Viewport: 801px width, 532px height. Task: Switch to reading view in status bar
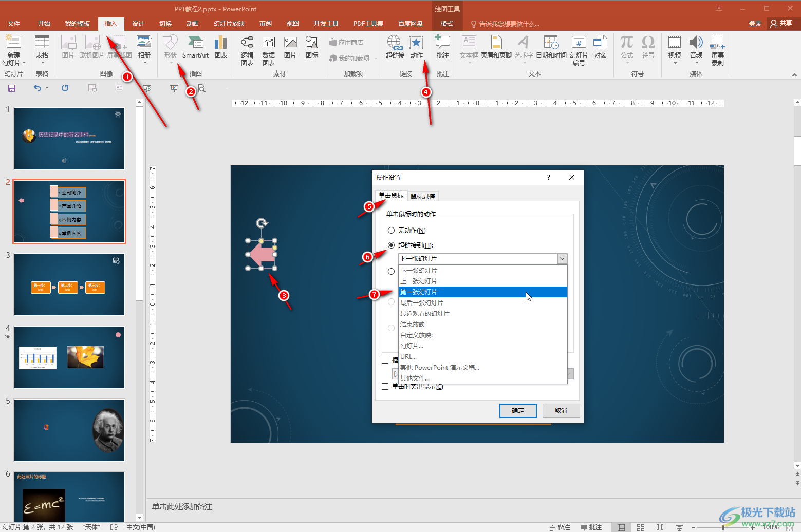660,527
